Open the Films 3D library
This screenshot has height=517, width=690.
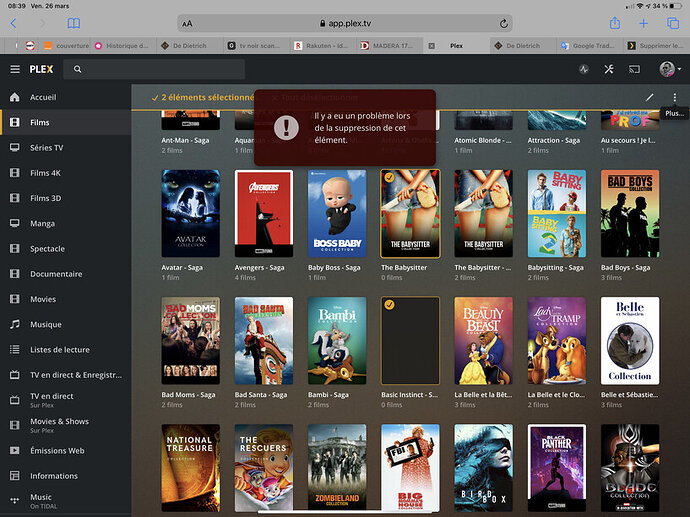click(x=66, y=198)
